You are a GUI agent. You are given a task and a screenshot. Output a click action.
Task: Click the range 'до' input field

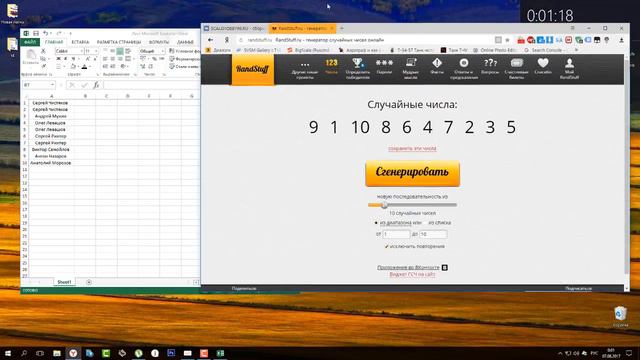click(433, 234)
